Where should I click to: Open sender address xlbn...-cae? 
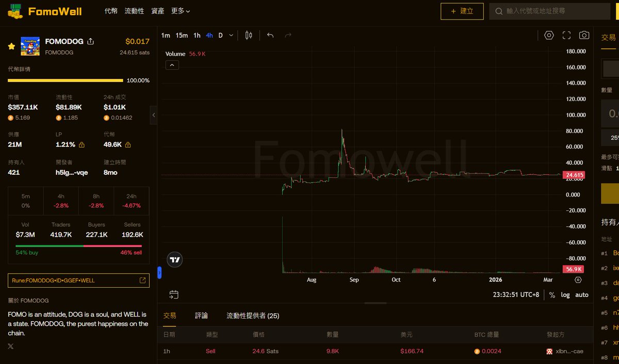pyautogui.click(x=565, y=351)
